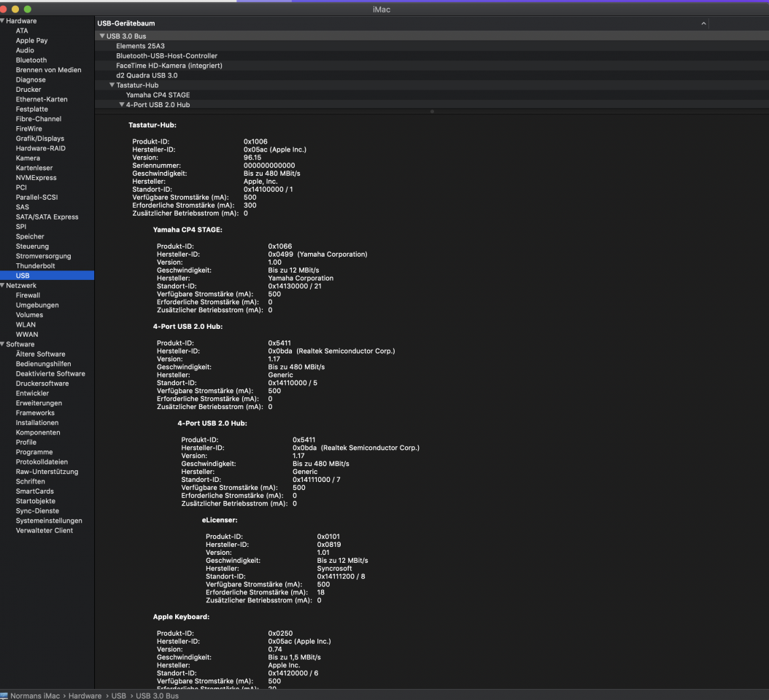Open Erweiterungen under Software
The image size is (769, 700).
point(39,403)
